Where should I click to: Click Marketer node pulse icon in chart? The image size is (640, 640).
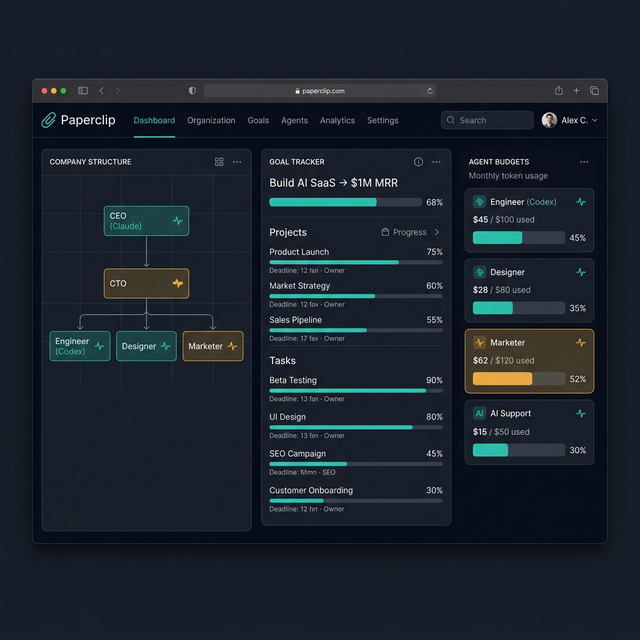[x=232, y=346]
